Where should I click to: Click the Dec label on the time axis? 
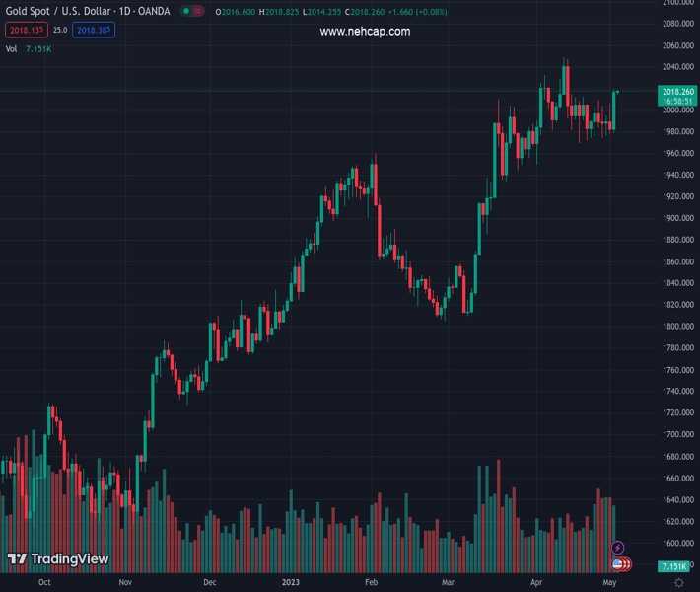click(x=209, y=583)
